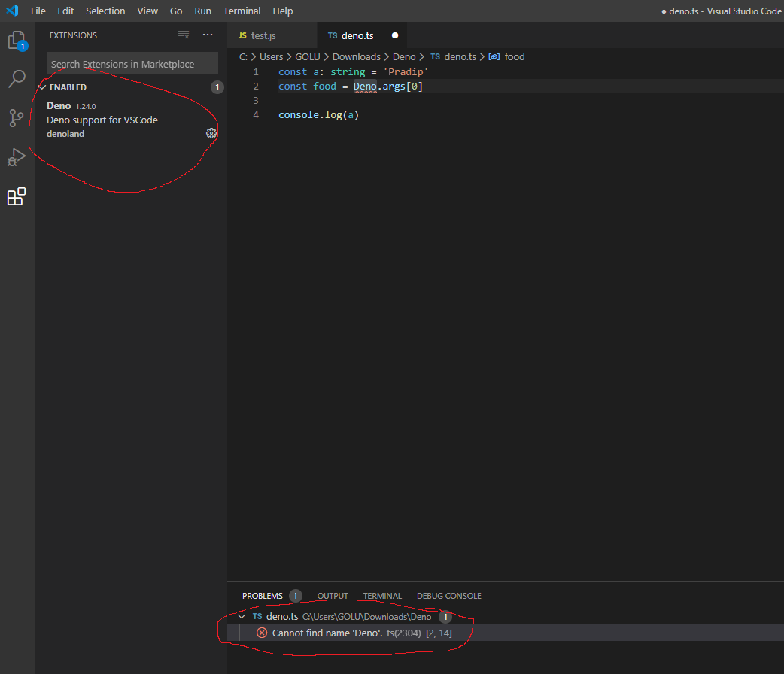Click the Search Extensions in Marketplace field
The image size is (784, 674).
[x=132, y=63]
